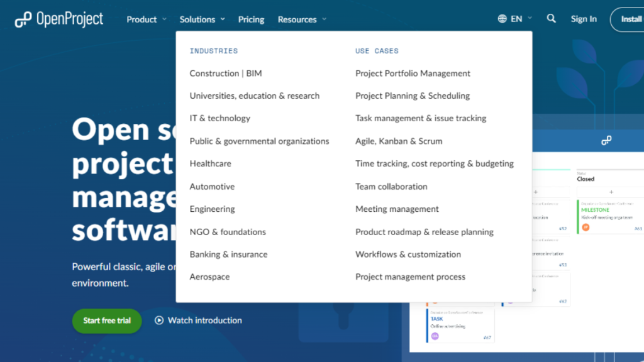Choose the Healthcare industry

210,163
